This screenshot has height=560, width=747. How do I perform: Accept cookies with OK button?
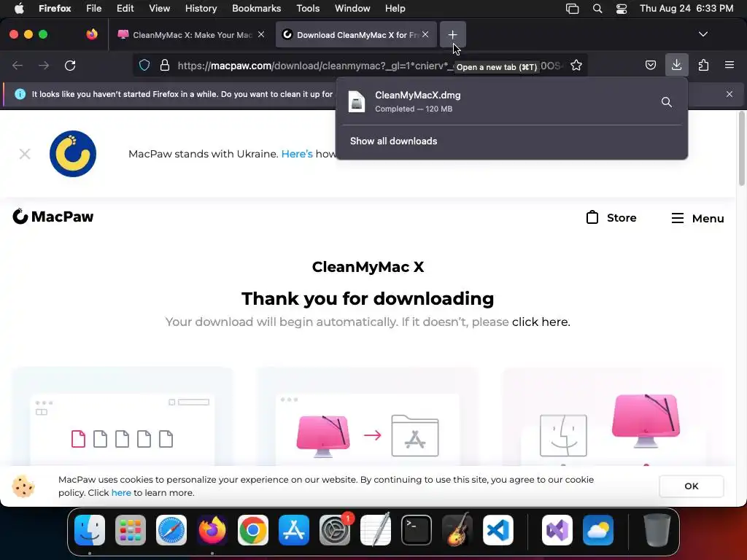pos(692,486)
